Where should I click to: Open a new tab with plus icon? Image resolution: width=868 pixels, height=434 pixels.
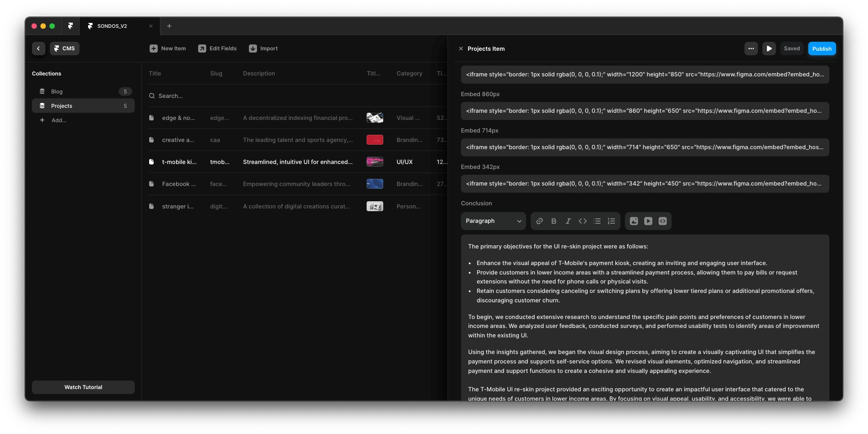[x=169, y=26]
